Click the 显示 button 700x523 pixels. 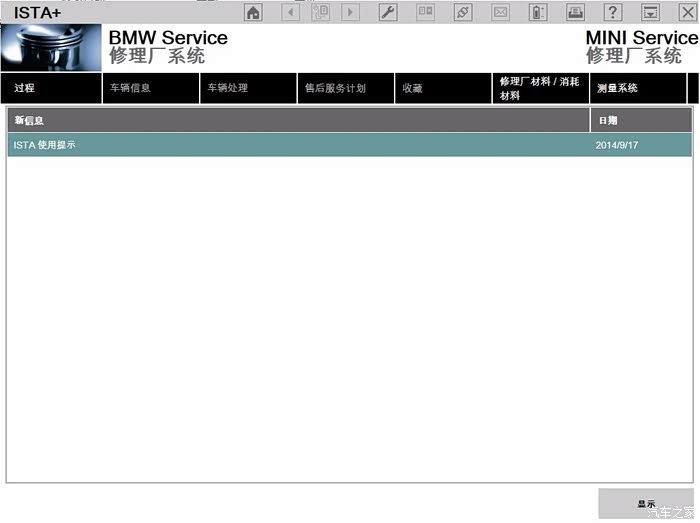(x=646, y=503)
